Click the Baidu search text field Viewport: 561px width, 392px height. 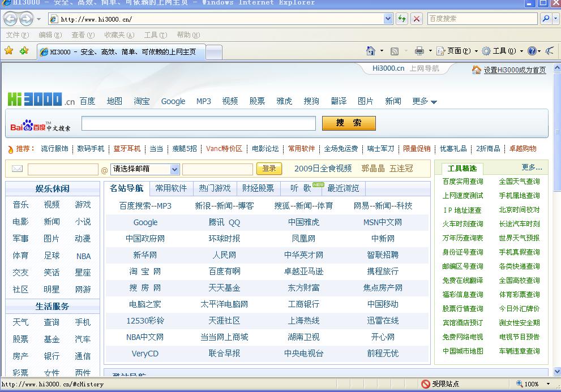[x=198, y=123]
